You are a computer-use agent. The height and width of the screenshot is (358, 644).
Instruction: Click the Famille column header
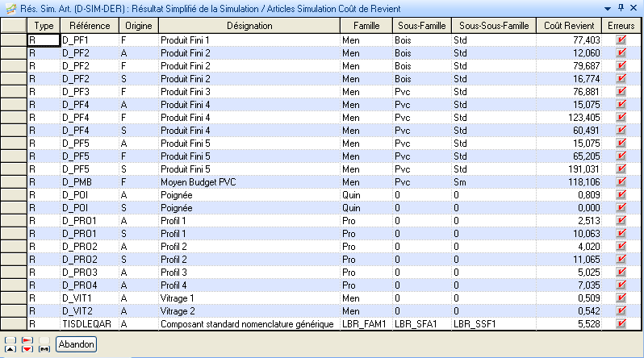tap(365, 26)
